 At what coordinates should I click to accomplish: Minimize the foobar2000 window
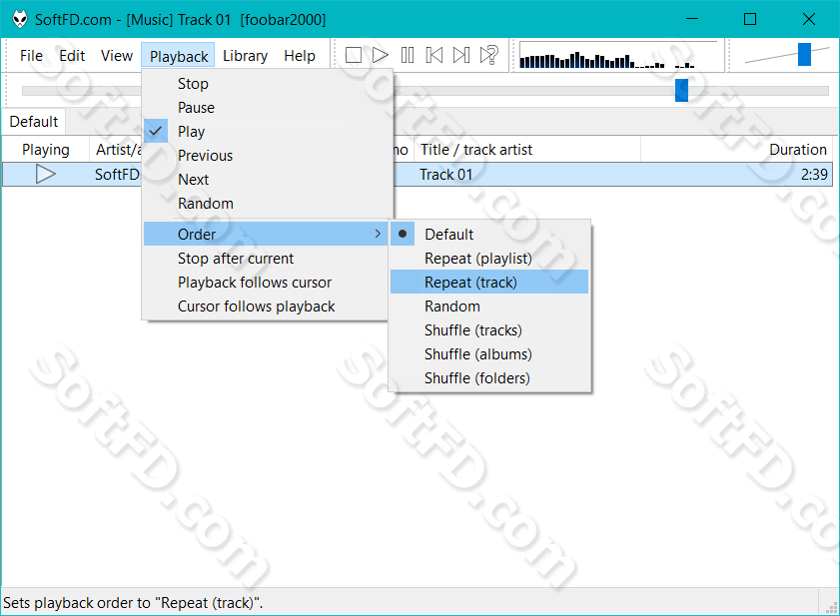692,19
